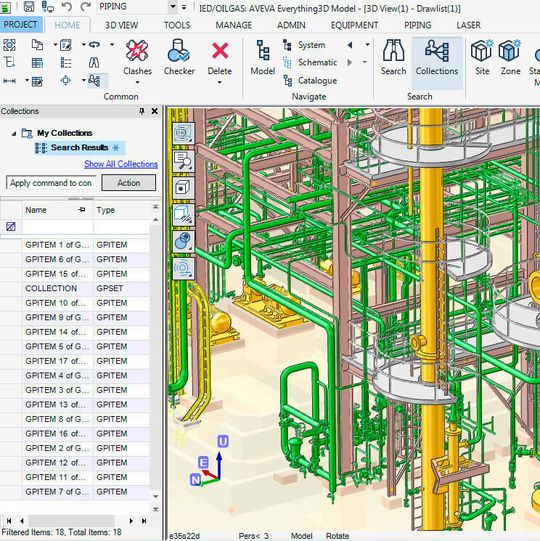Click the filter row clear icon
Viewport: 540px width, 541px height.
tap(11, 227)
